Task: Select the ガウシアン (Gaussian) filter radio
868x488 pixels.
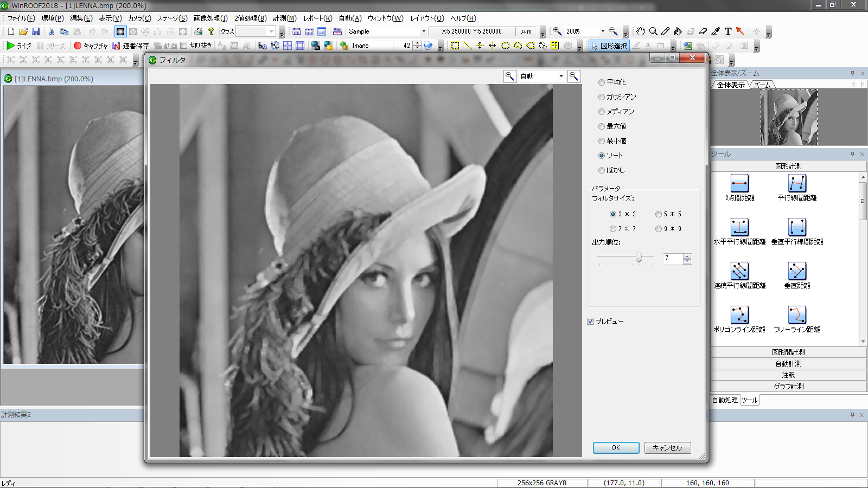Action: click(x=602, y=97)
